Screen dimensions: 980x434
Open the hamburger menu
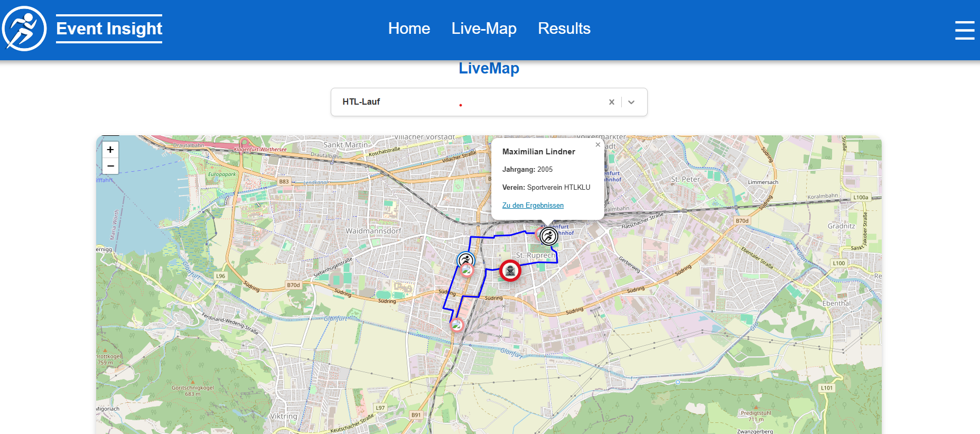(x=965, y=30)
